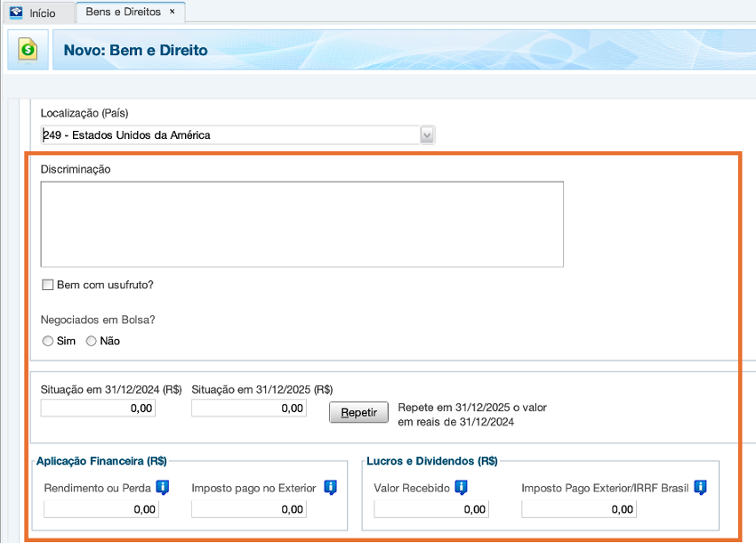The image size is (756, 543).
Task: Click the Valor Recebido amount field
Action: point(431,509)
